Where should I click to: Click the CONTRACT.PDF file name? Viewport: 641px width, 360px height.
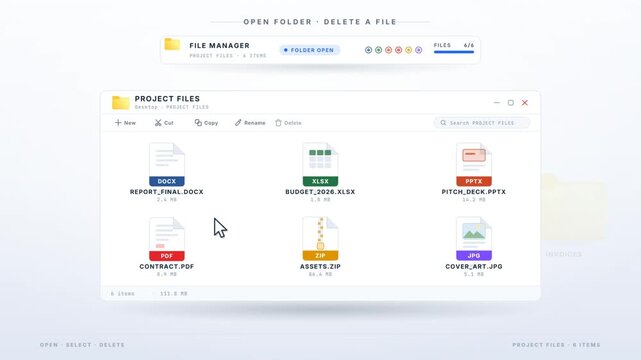pos(167,266)
